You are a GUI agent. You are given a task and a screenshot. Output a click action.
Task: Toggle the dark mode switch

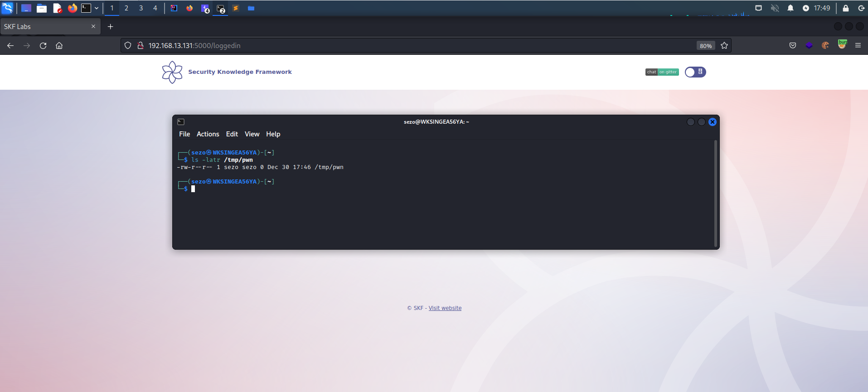click(x=695, y=72)
